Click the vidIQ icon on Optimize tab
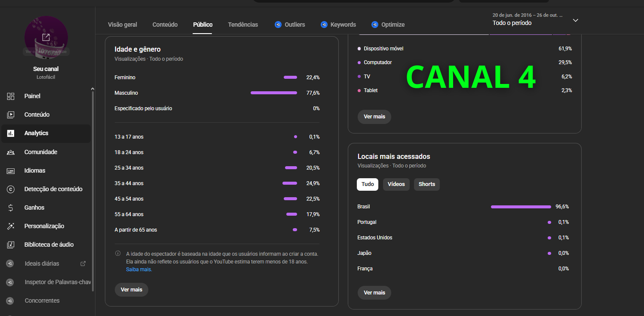This screenshot has height=316, width=644. click(x=375, y=25)
